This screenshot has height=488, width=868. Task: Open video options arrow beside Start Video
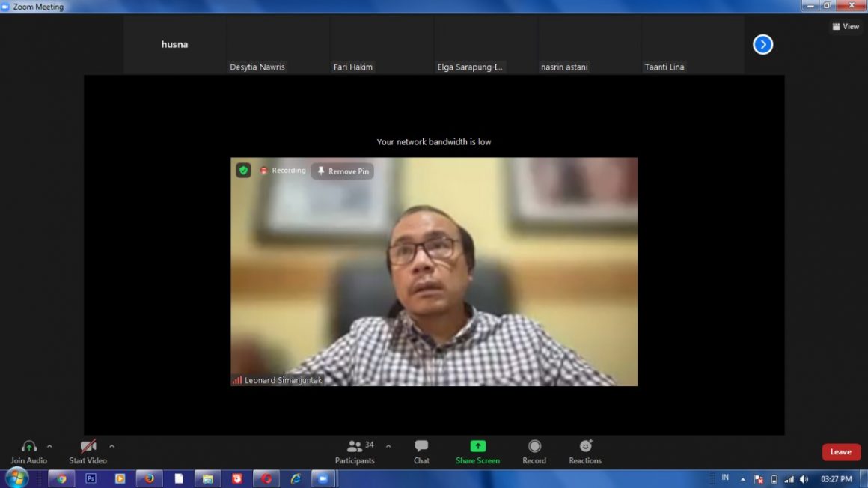pyautogui.click(x=111, y=446)
